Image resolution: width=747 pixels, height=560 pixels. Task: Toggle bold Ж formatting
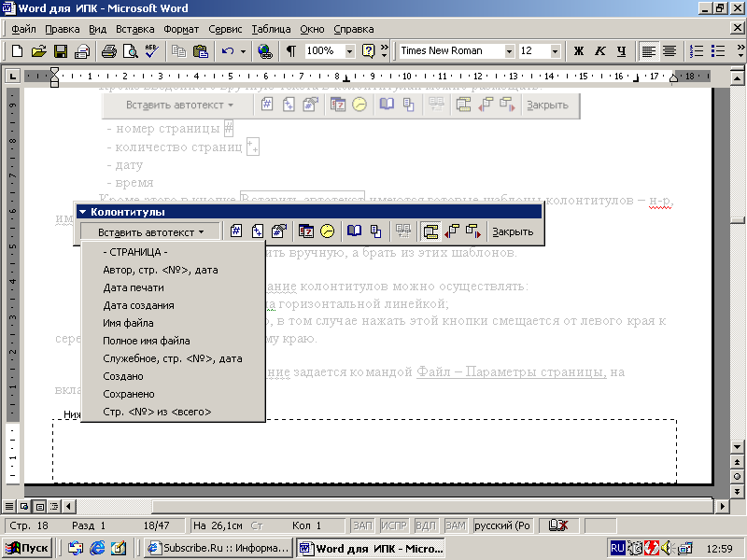click(x=578, y=50)
